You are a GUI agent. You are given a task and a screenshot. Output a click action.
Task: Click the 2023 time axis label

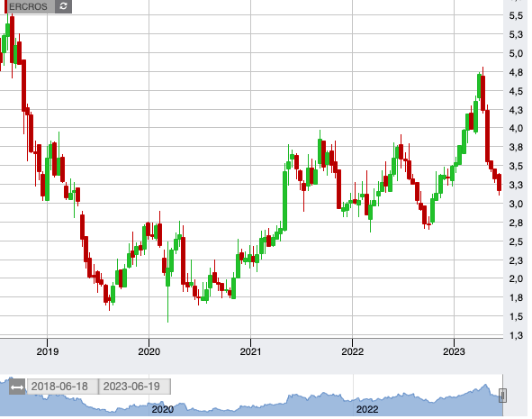454,351
